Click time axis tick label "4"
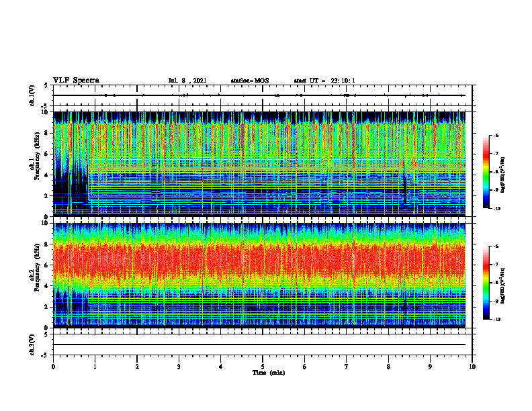This screenshot has height=411, width=532. 221,367
